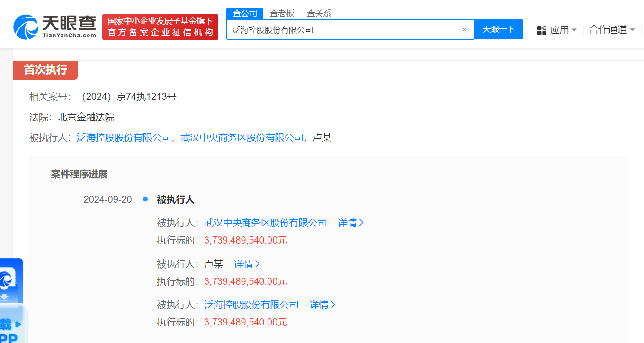Clear the search box with the X icon

tap(465, 30)
